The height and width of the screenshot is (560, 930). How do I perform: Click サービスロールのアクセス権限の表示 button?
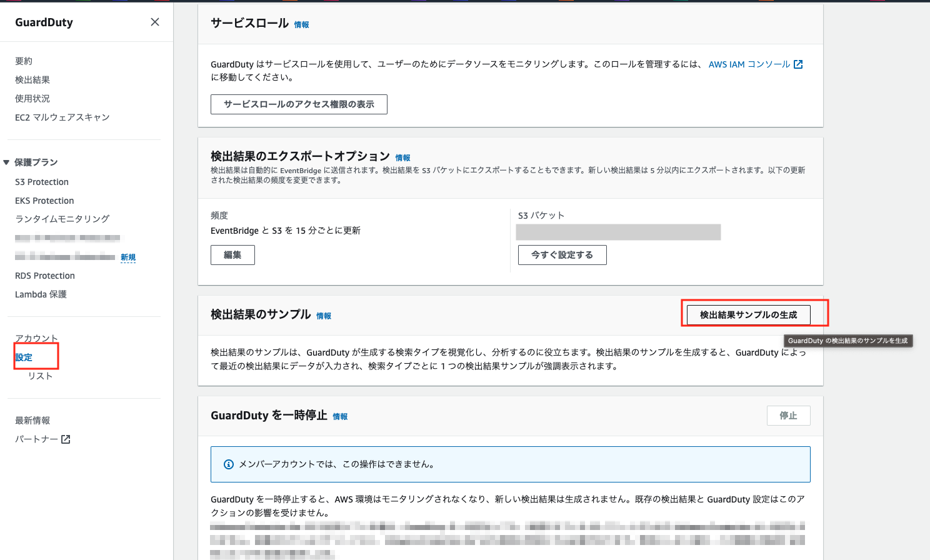pyautogui.click(x=299, y=104)
